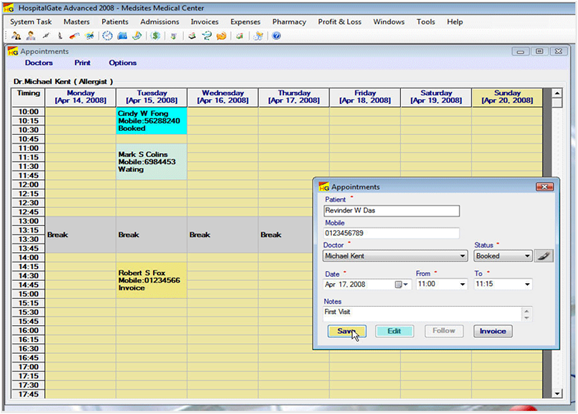Screen dimensions: 578x414
Task: Click the green dollar sign toolbar icon
Action: coord(155,36)
